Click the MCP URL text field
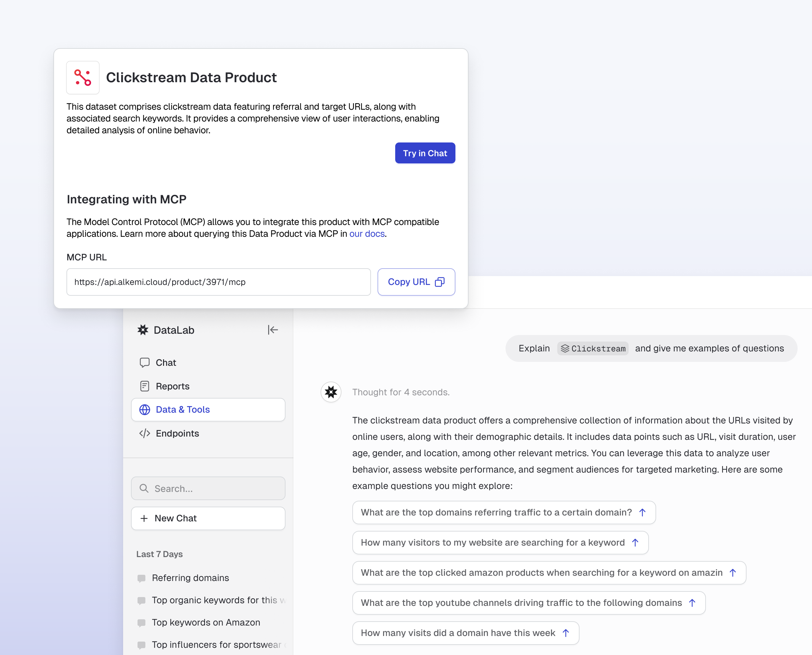812x655 pixels. 218,282
